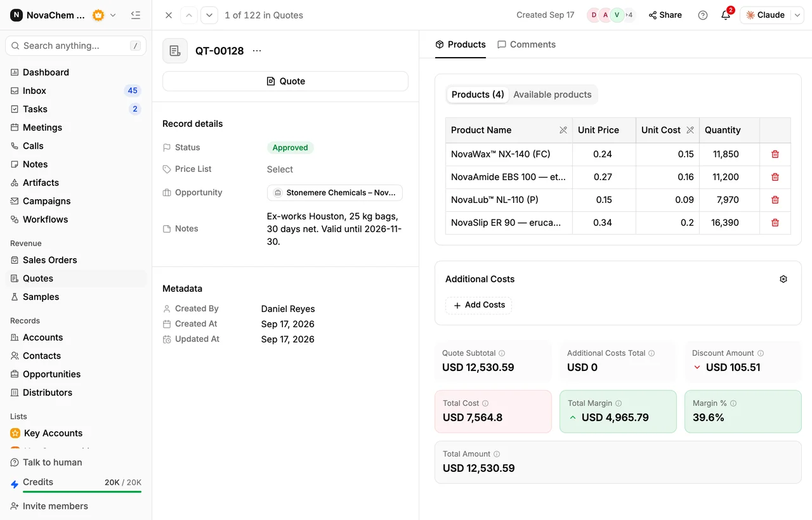This screenshot has height=520, width=812.
Task: Open Sales Orders under Revenue
Action: click(76, 260)
